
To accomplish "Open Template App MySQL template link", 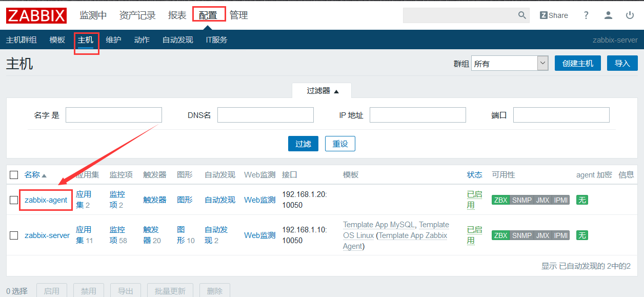I will pyautogui.click(x=380, y=225).
